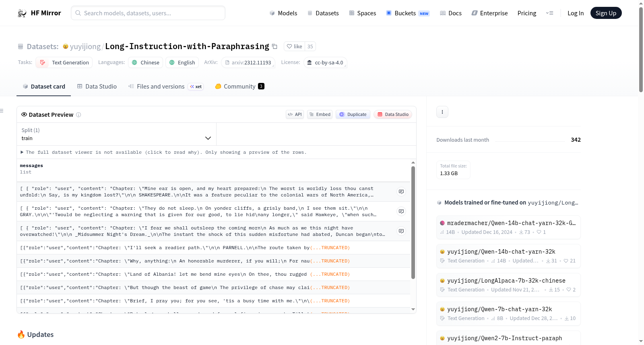Image resolution: width=644 pixels, height=345 pixels.
Task: Expand the 'full dataset viewer not available' notice
Action: point(163,153)
